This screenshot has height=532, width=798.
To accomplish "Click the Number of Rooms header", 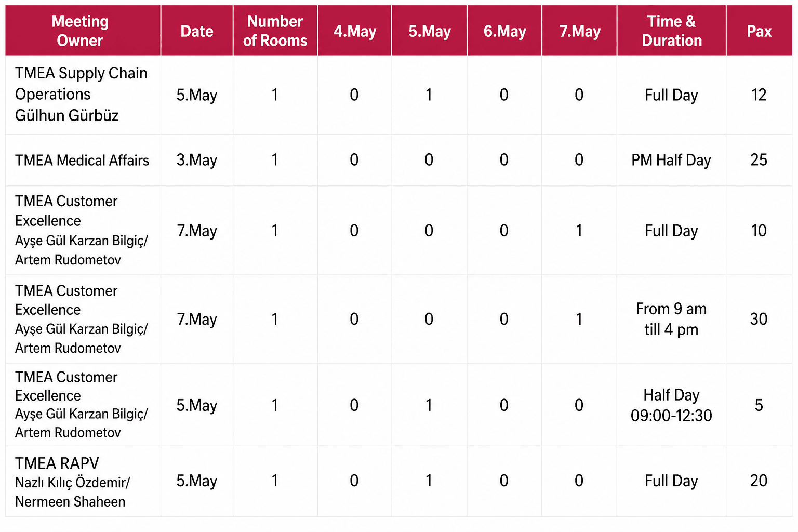I will click(275, 31).
